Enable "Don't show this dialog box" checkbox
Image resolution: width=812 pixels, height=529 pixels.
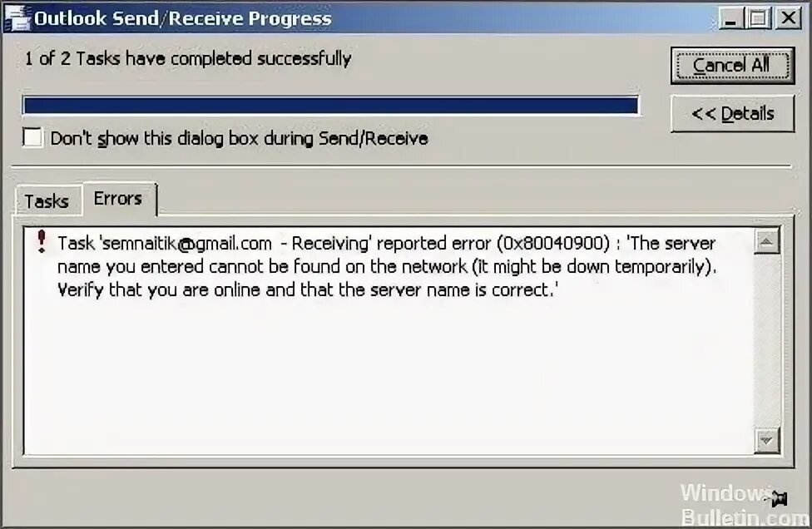point(32,138)
